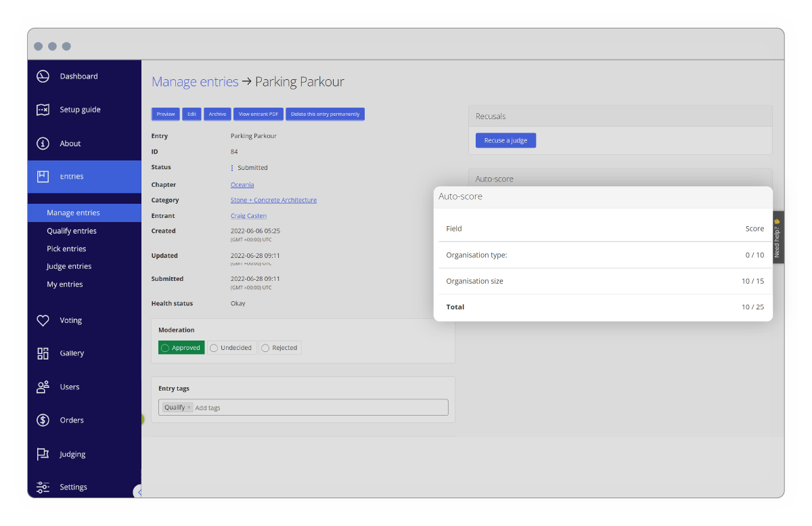
Task: Click the Users people icon
Action: [43, 387]
